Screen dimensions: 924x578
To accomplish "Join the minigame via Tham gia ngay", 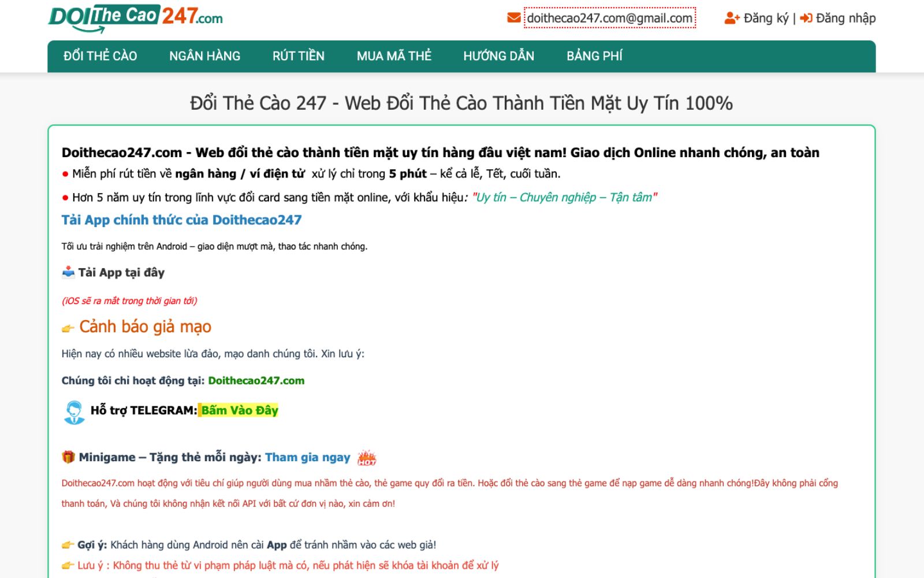I will (307, 457).
